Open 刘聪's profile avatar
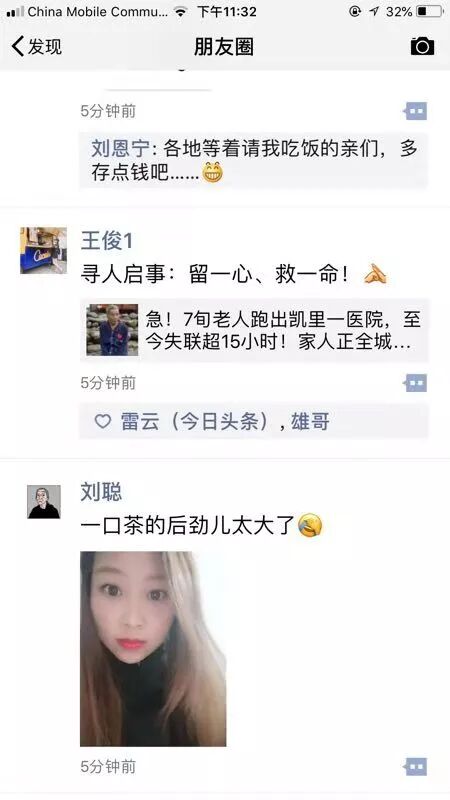Viewport: 450px width, 800px height. (x=44, y=502)
